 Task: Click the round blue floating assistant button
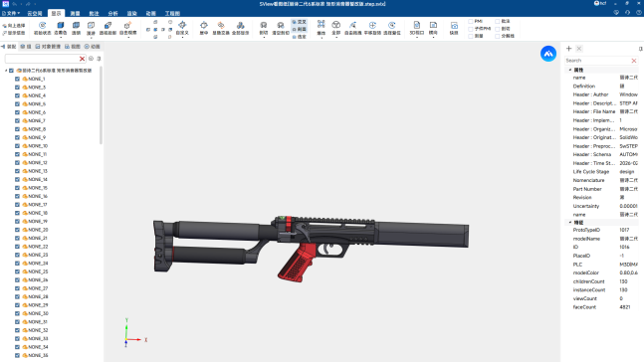[548, 54]
